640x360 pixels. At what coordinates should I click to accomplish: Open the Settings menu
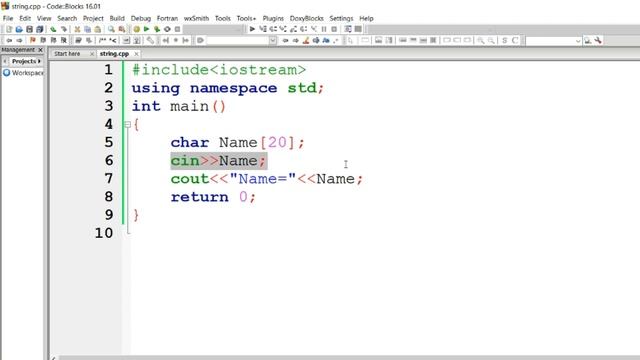click(341, 18)
